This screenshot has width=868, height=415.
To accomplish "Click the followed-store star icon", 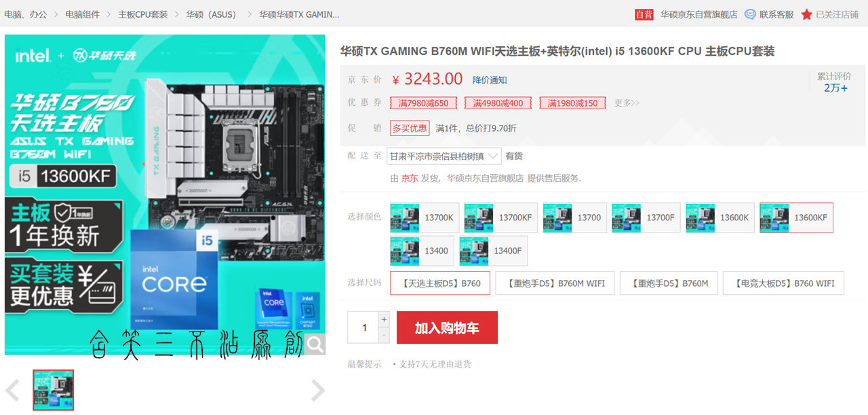I will pos(806,14).
